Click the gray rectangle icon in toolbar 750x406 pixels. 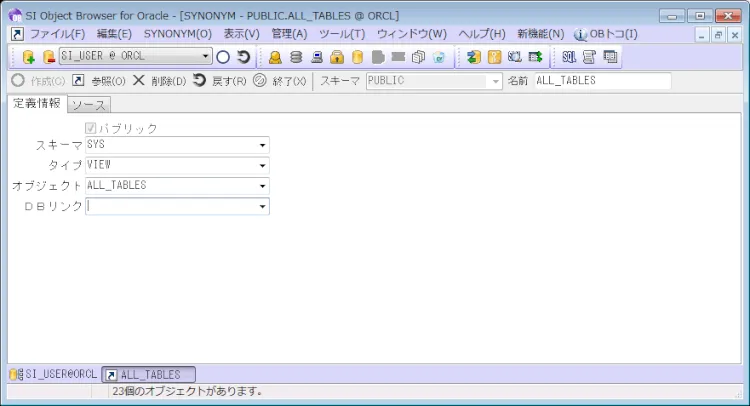pos(398,57)
